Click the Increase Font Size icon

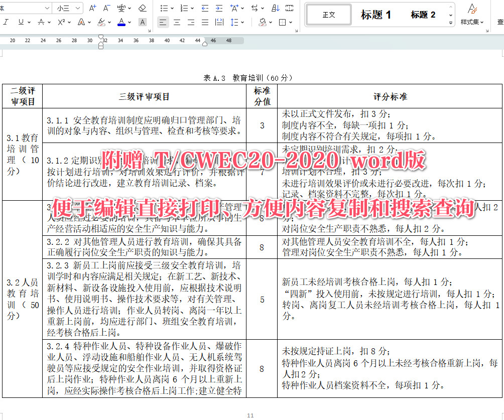[x=92, y=8]
